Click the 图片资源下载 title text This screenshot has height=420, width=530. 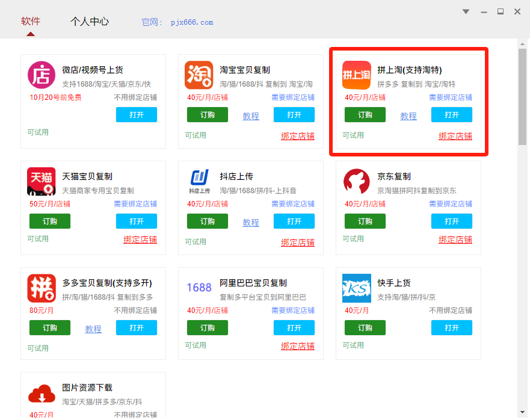[x=87, y=388]
